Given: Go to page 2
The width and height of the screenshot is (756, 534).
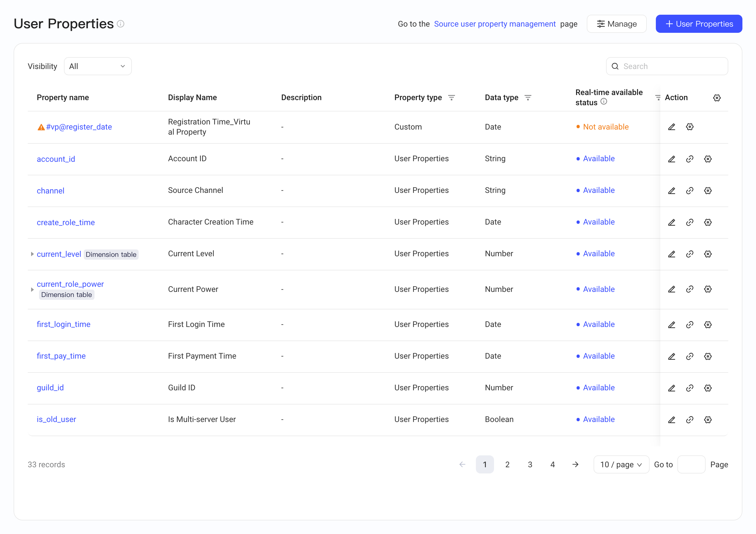Looking at the screenshot, I should (x=507, y=464).
